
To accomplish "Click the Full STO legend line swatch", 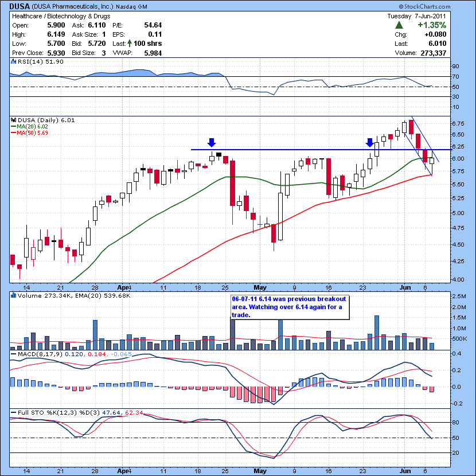I will point(13,412).
